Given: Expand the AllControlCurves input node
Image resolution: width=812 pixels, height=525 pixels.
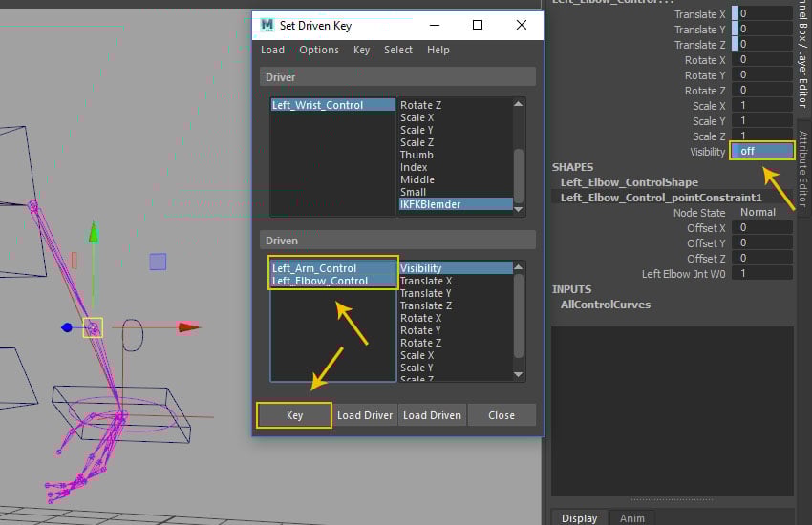Looking at the screenshot, I should click(x=605, y=304).
